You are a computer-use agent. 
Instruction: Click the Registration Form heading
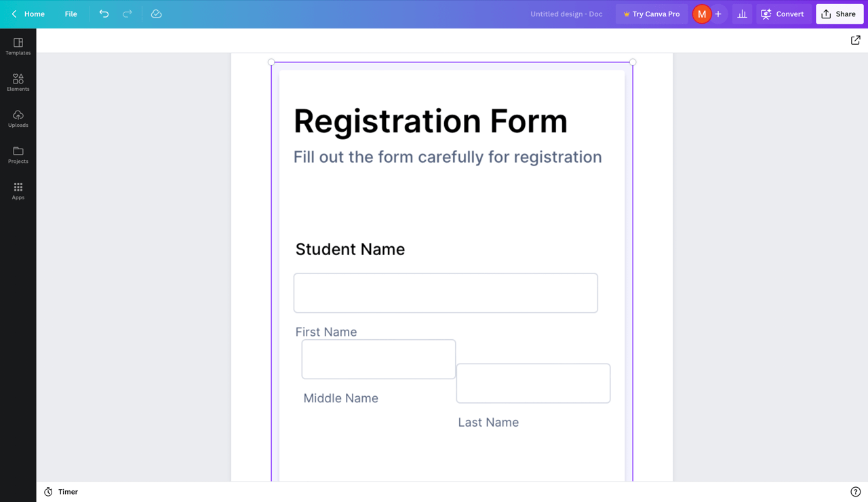click(x=430, y=121)
